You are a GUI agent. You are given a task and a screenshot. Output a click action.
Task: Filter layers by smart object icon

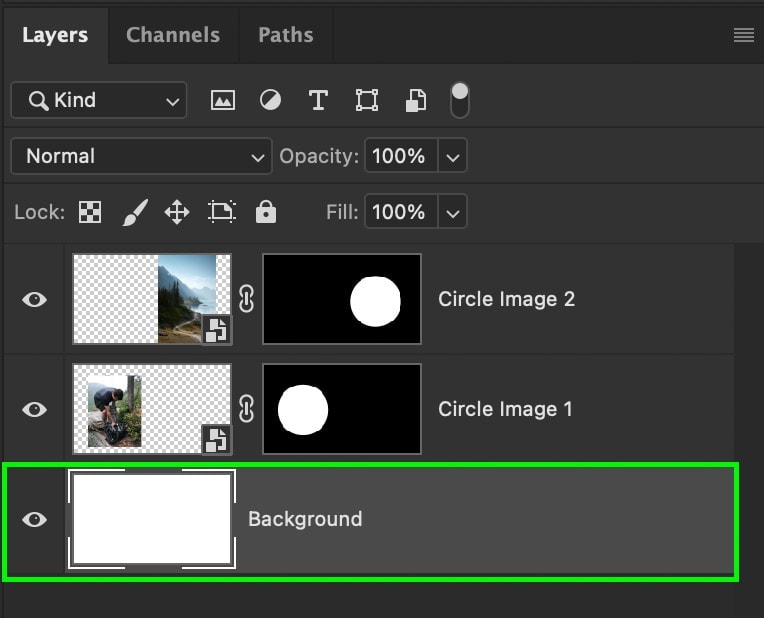click(x=416, y=100)
